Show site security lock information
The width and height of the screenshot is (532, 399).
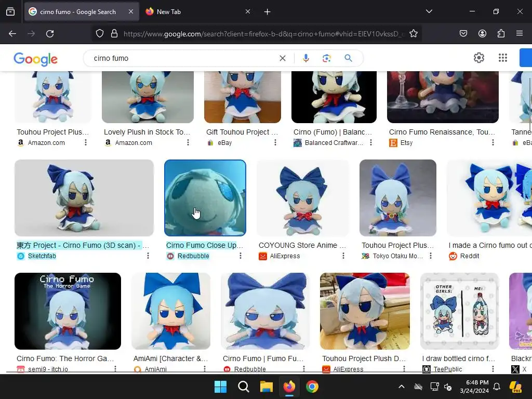pyautogui.click(x=114, y=34)
